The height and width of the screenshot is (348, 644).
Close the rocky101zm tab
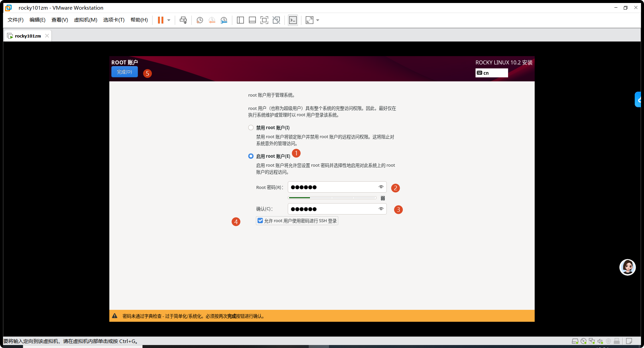point(47,36)
